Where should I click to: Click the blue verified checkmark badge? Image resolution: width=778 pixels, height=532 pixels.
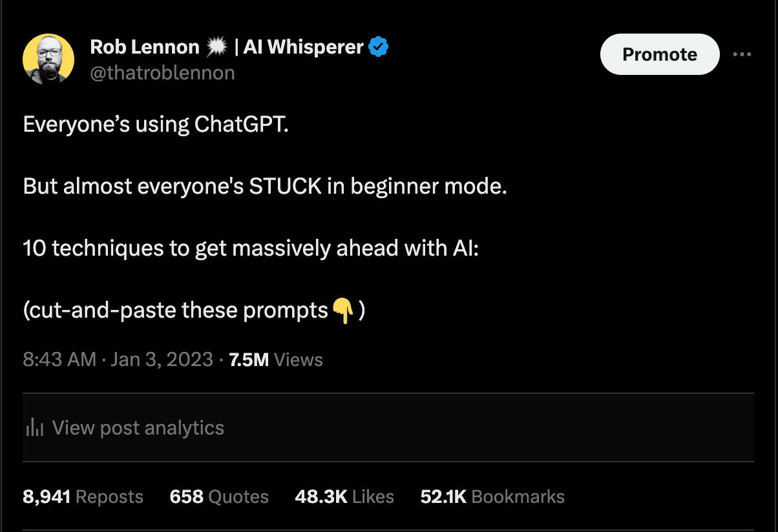(x=378, y=46)
